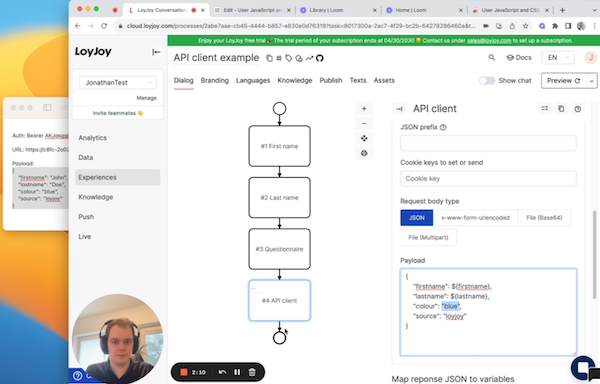
Task: Open the JonathanTest tenant dropdown
Action: pyautogui.click(x=117, y=83)
